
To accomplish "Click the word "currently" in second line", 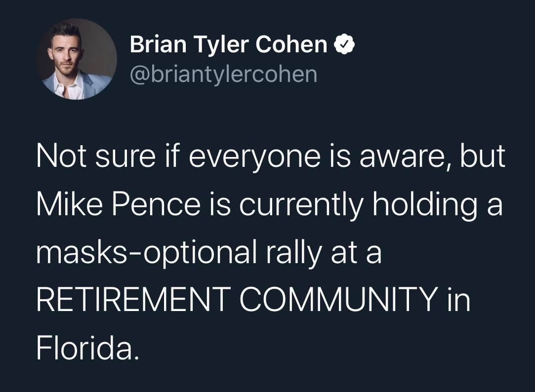I will pyautogui.click(x=301, y=205).
